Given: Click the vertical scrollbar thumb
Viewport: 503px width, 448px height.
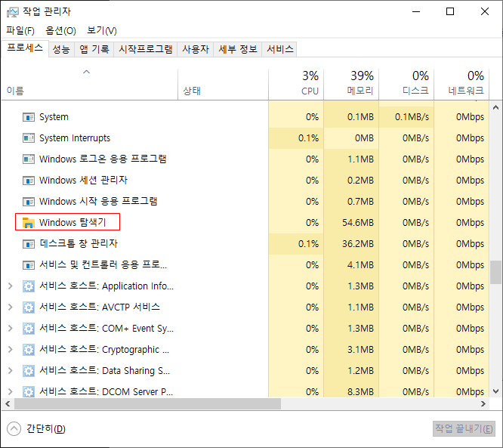Looking at the screenshot, I should click(495, 272).
